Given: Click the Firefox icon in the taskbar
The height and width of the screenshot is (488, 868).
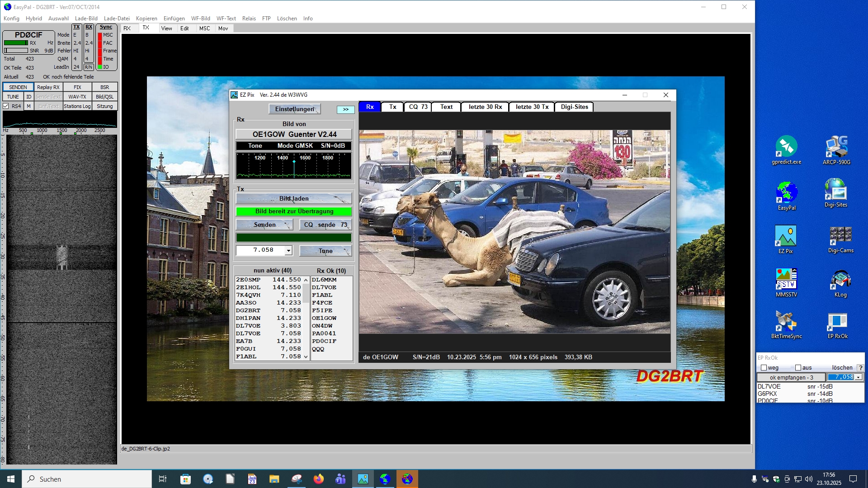Looking at the screenshot, I should [x=319, y=479].
